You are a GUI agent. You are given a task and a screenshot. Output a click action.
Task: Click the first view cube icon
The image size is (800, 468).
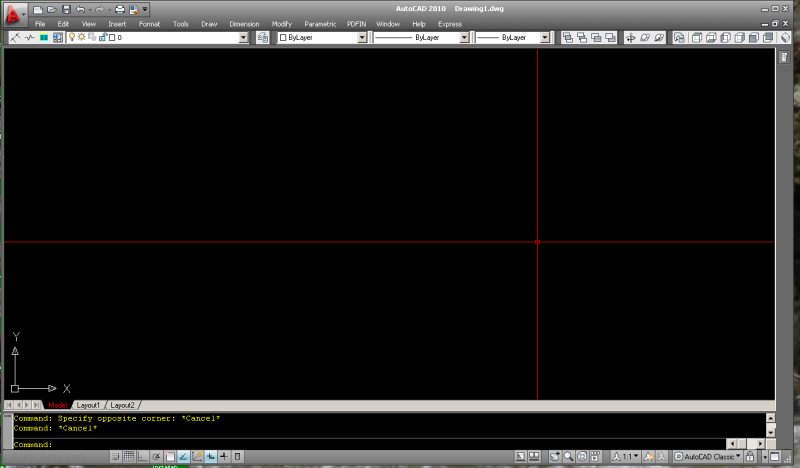[x=696, y=37]
